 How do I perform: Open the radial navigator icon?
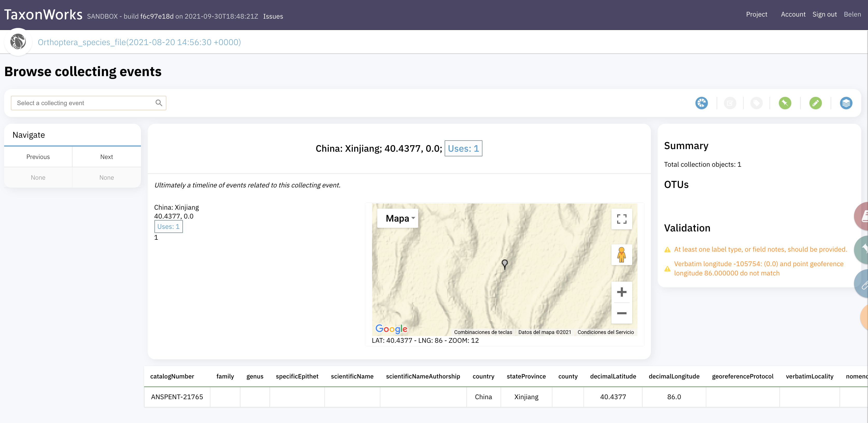[x=702, y=103]
